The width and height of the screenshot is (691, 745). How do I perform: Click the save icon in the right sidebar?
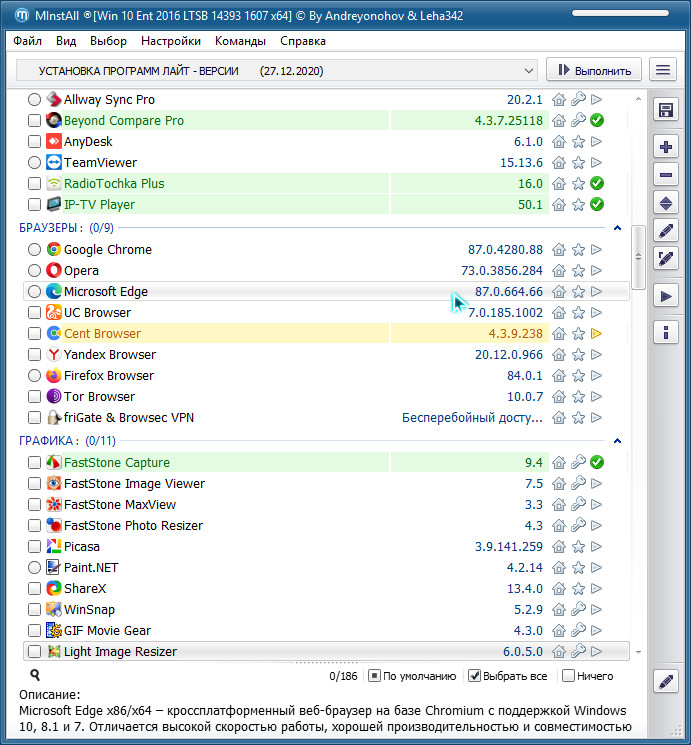(665, 110)
